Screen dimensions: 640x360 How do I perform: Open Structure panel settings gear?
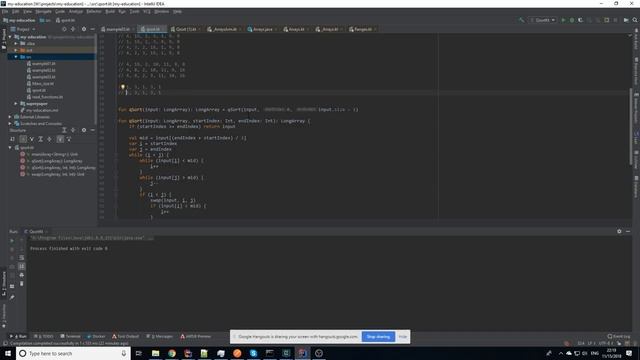click(84, 130)
